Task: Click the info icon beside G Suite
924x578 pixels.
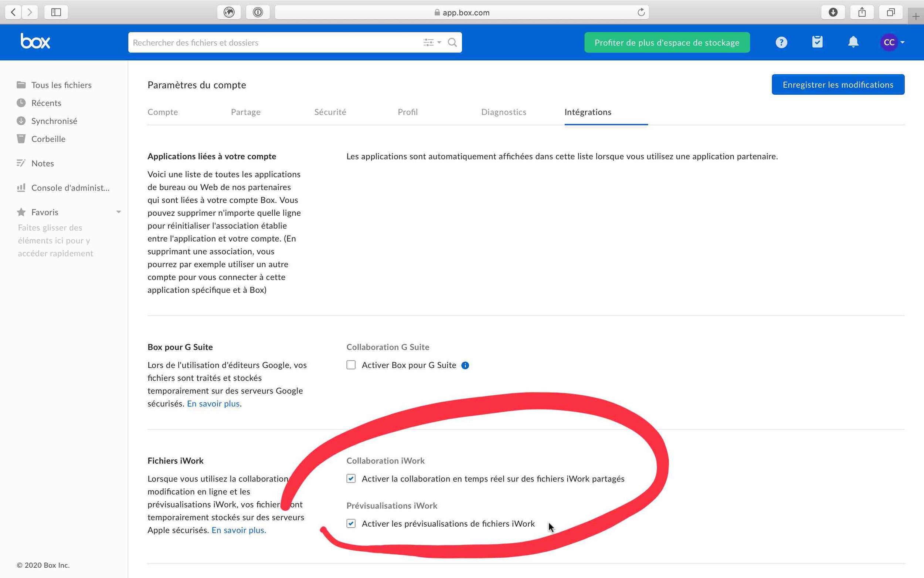Action: point(465,365)
